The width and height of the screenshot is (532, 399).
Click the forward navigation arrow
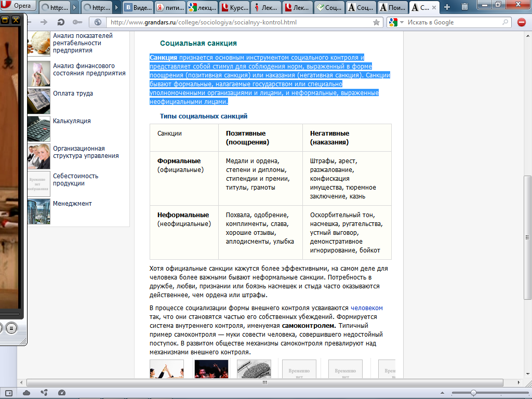44,22
